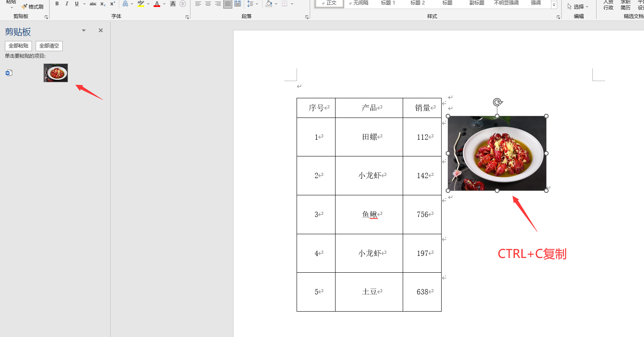Toggle justify alignment

[228, 4]
